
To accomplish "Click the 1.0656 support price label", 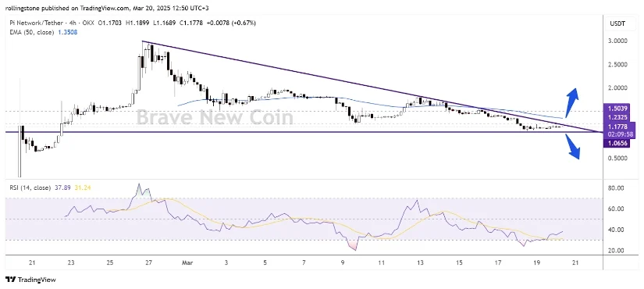I will pos(617,144).
